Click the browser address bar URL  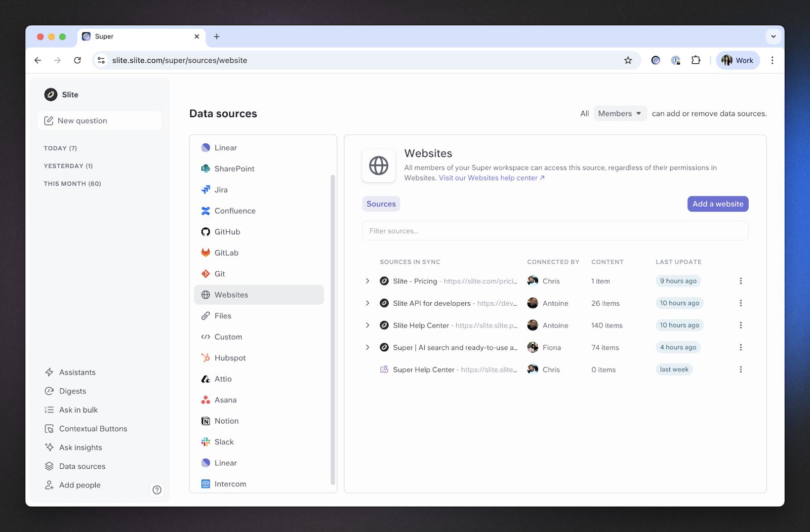(180, 60)
